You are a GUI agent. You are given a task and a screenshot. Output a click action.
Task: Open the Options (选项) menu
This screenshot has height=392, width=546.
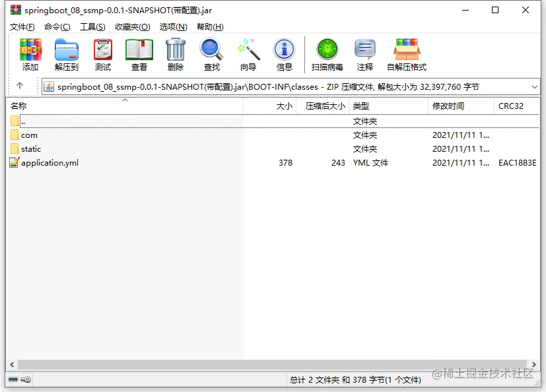pos(173,27)
